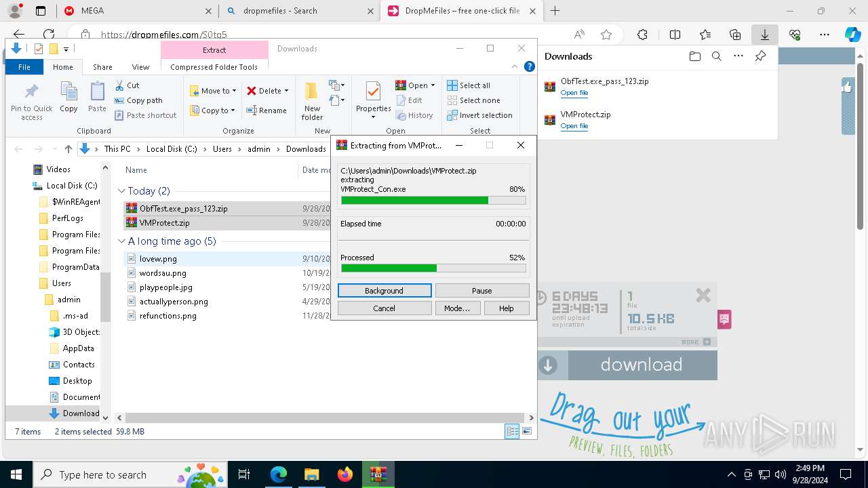Open more options in Edge Downloads panel
Viewport: 868px width, 488px height.
coord(738,56)
